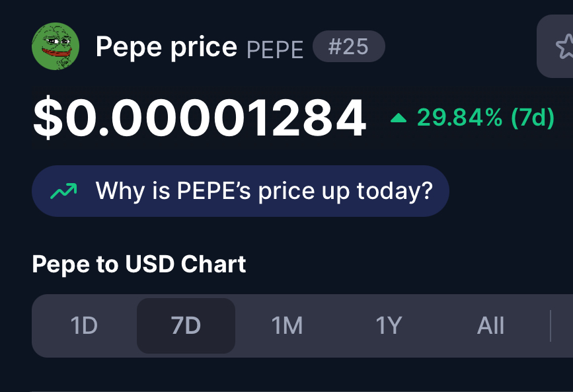This screenshot has height=392, width=573.
Task: Switch chart to 1M range
Action: coord(287,325)
